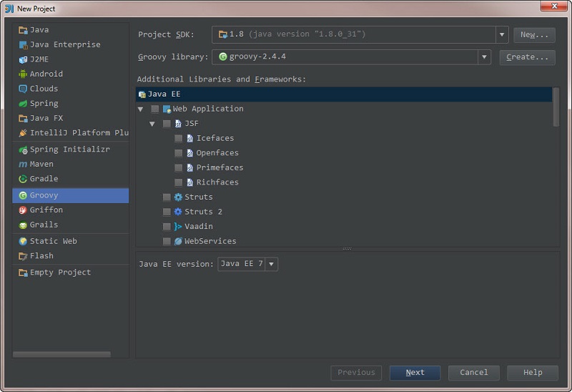Click the Java EE header icon
This screenshot has height=392, width=572.
(142, 94)
